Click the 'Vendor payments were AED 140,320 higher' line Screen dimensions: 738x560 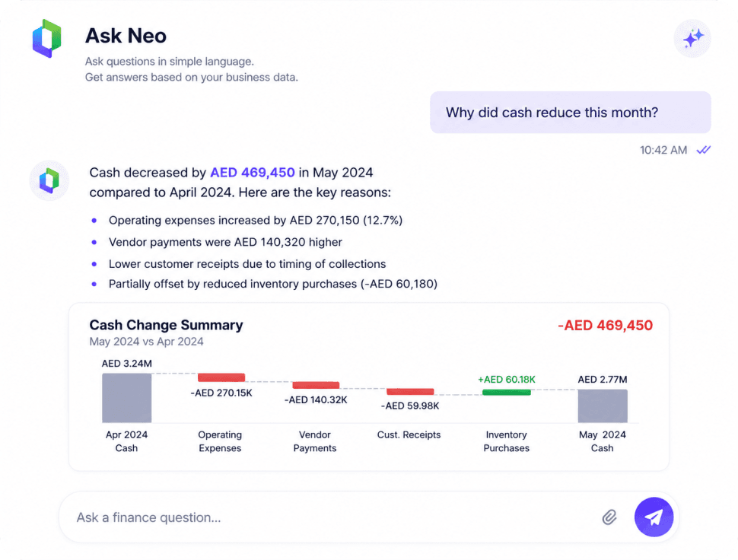[x=225, y=242]
